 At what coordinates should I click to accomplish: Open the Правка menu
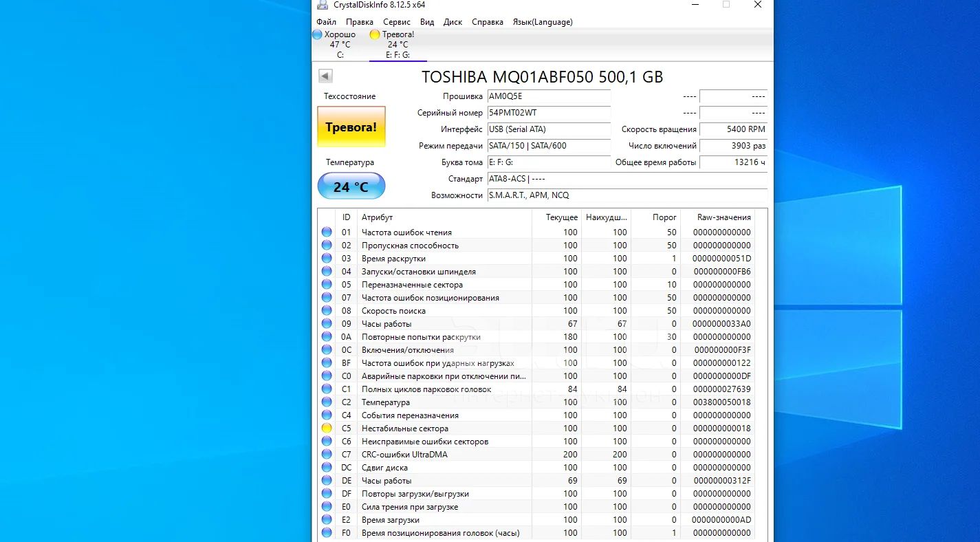pos(360,22)
